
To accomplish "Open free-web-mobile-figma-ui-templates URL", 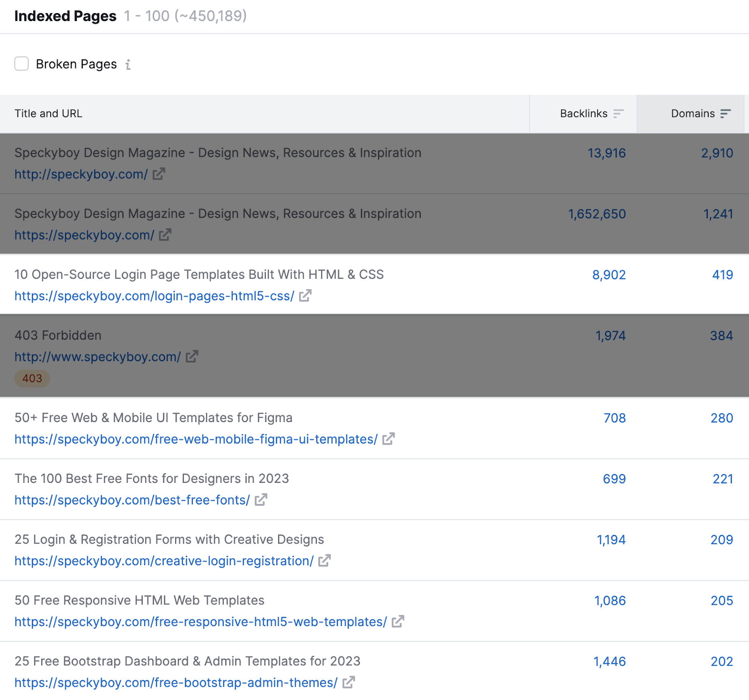I will tap(196, 439).
